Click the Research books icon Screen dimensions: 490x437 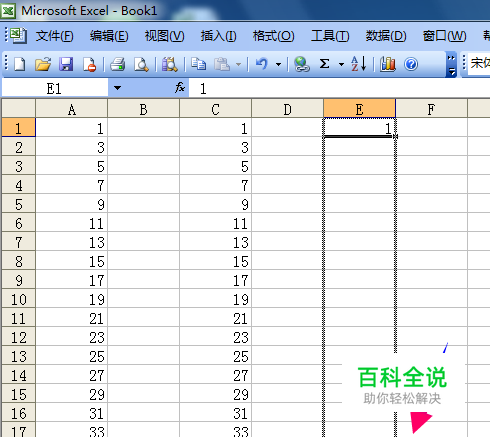(x=170, y=64)
